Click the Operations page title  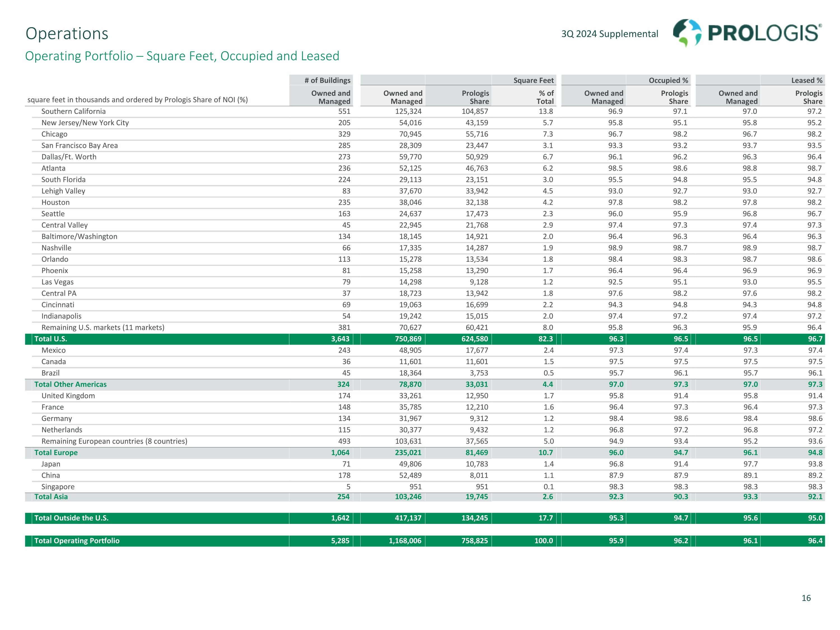coord(67,33)
